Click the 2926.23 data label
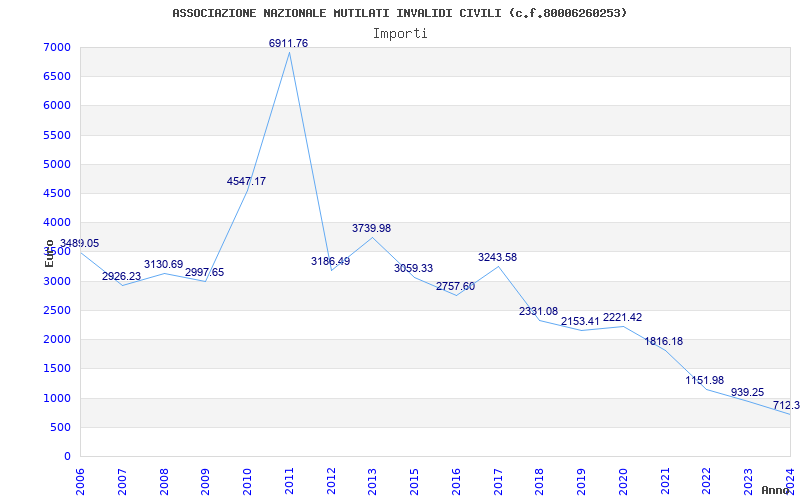Screen dimensions: 800x500 click(x=121, y=276)
